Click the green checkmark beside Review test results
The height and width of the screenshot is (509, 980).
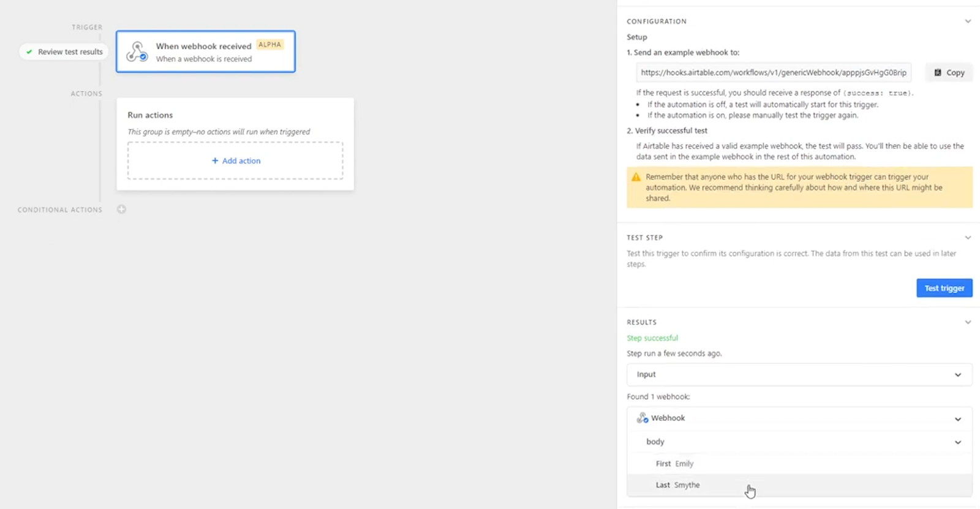click(x=29, y=52)
